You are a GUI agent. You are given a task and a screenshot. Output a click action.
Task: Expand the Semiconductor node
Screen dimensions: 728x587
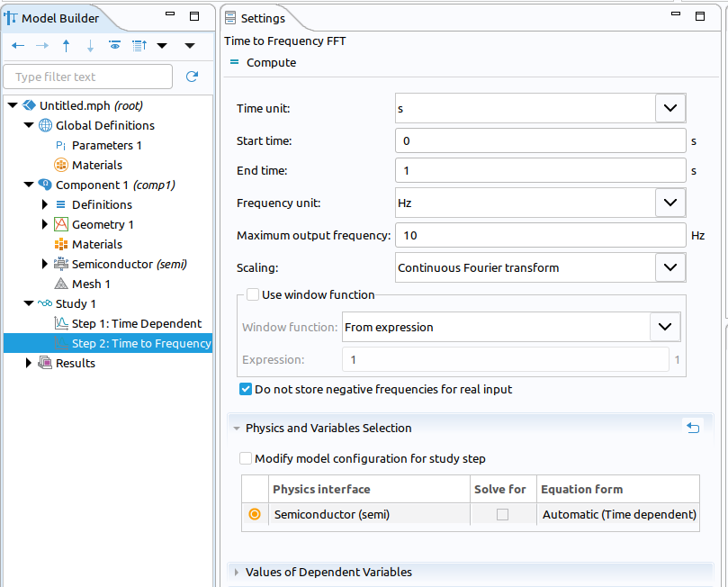tap(45, 264)
